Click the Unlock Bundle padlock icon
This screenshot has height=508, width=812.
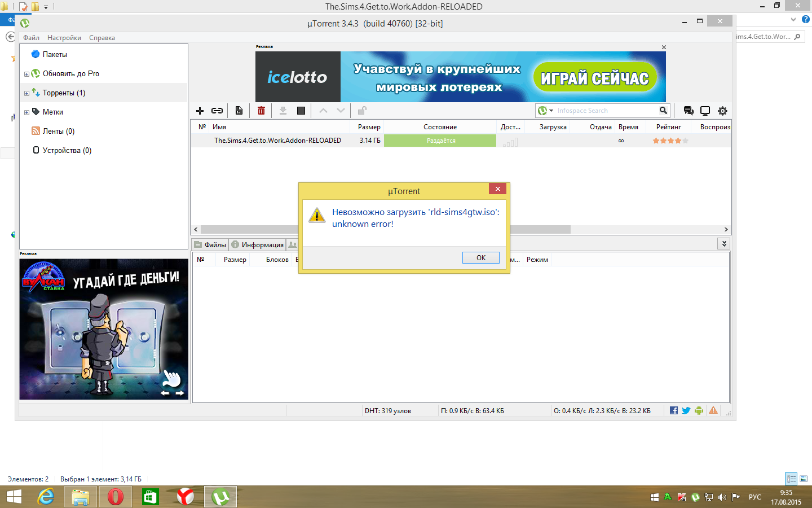362,111
